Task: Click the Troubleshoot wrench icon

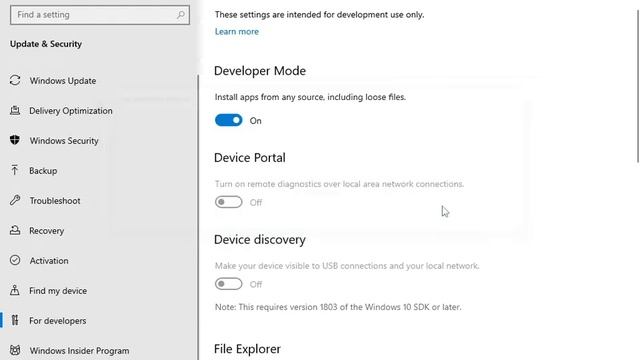Action: point(15,200)
